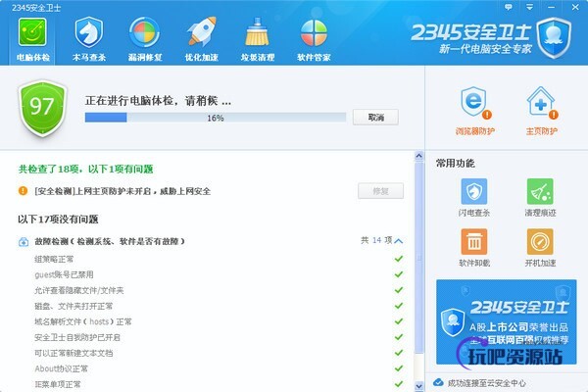This screenshot has width=588, height=392.
Task: Open the 优化加速 rocket icon
Action: [201, 31]
